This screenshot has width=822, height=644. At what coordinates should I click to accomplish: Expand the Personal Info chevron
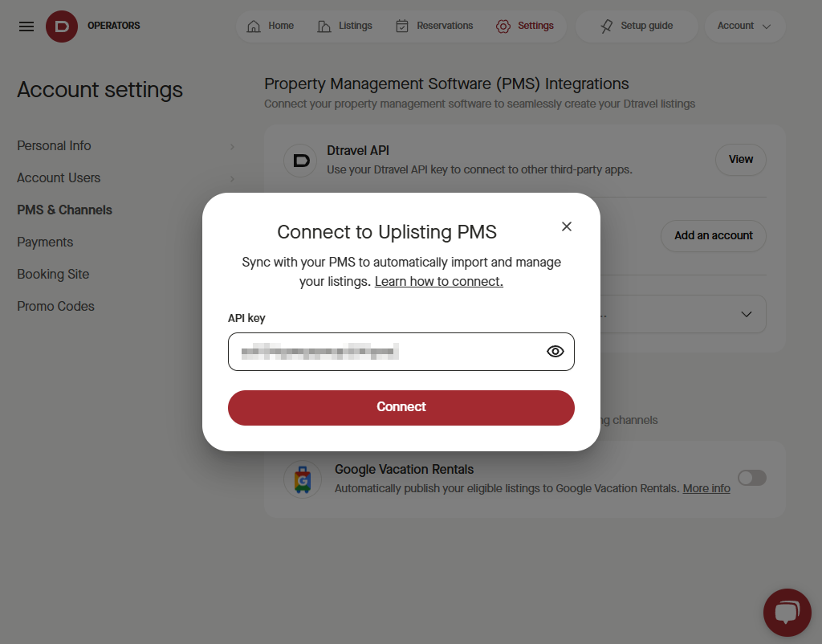click(x=232, y=147)
